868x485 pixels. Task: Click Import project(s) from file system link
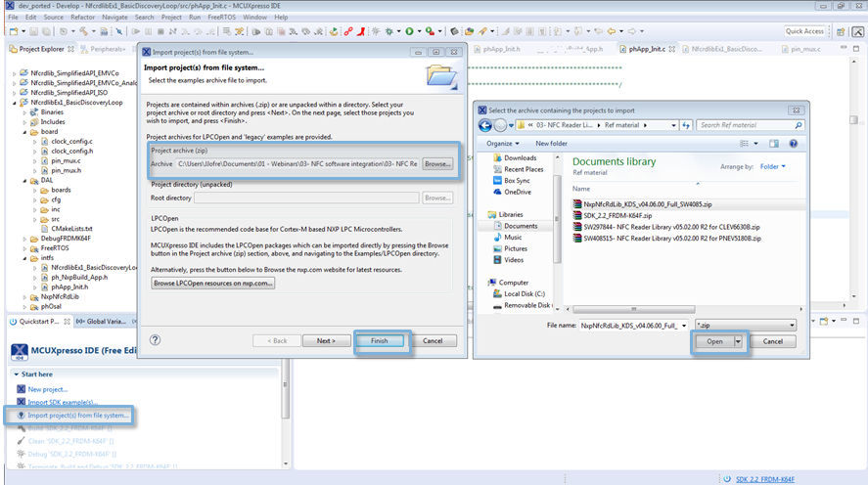[x=78, y=416]
